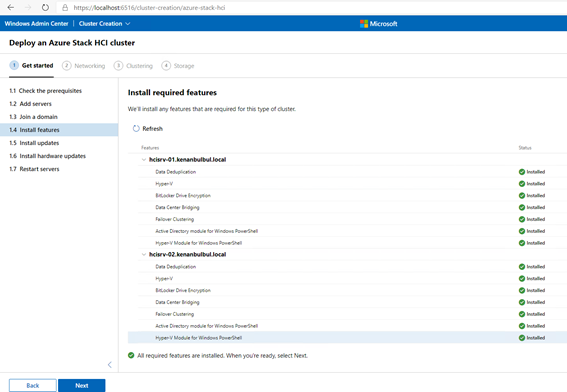Click Installed check icon for hcisrv-02 BitLocker
567x392 pixels.
tap(522, 290)
